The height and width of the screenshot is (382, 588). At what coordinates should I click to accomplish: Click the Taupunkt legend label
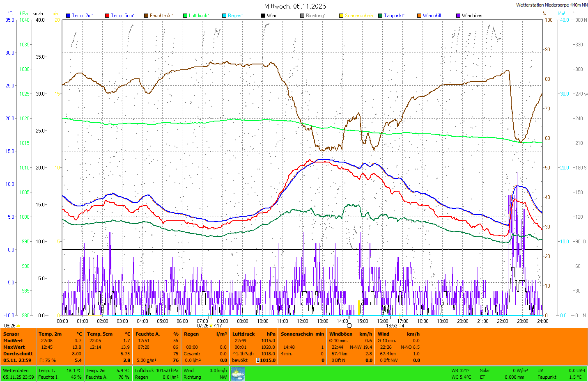pos(394,16)
